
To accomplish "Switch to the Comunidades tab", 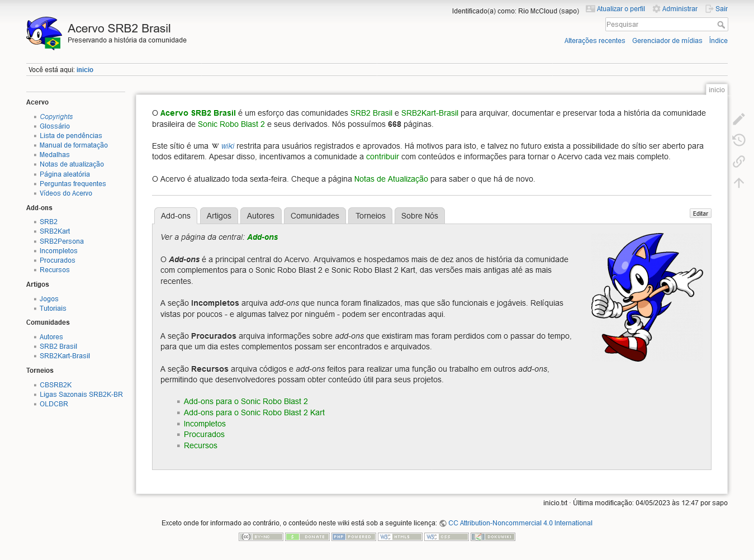I will (315, 216).
